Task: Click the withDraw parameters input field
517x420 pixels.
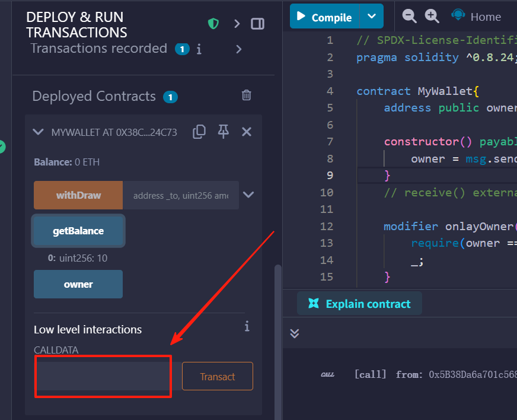Action: tap(181, 195)
